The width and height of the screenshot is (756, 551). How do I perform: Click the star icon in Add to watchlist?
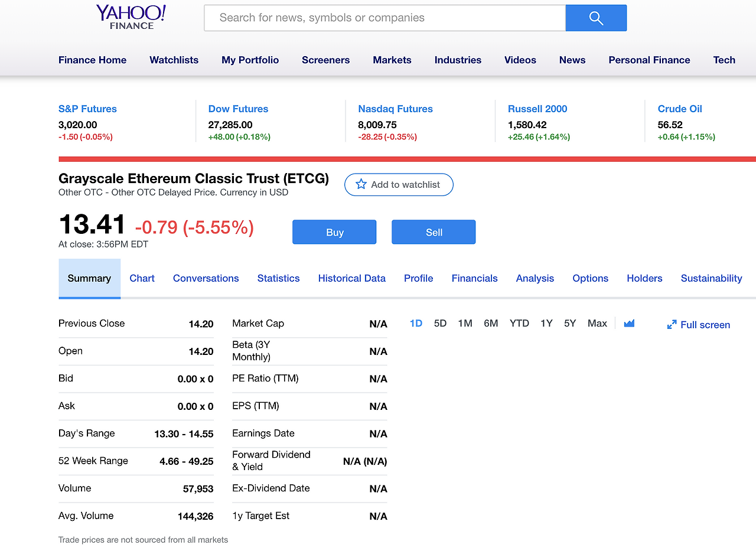point(361,185)
